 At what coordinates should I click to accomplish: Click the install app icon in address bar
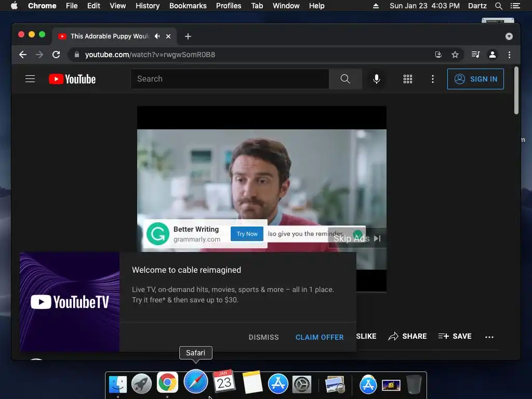tap(438, 55)
